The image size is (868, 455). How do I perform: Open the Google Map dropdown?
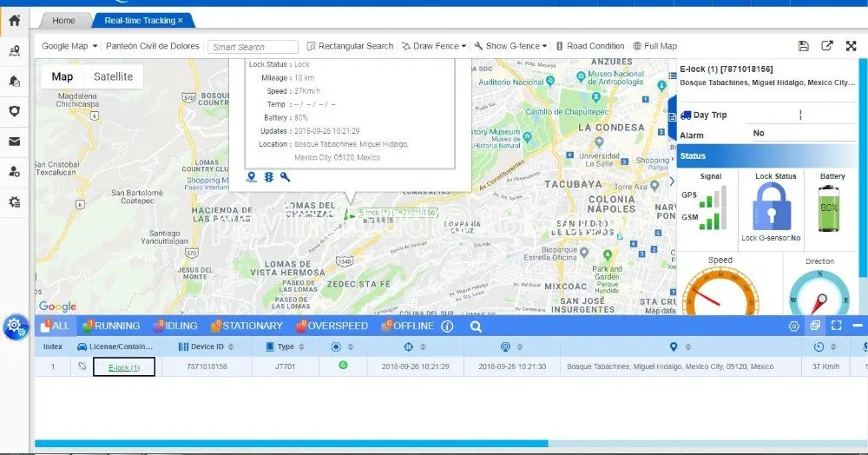(x=69, y=46)
